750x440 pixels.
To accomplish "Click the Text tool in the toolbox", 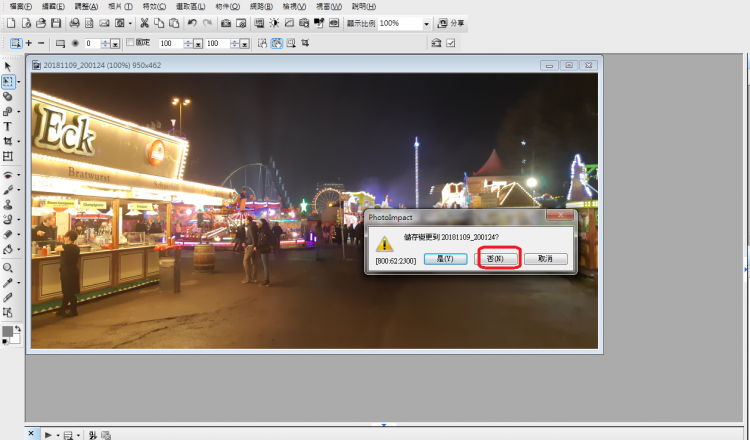I will click(8, 127).
